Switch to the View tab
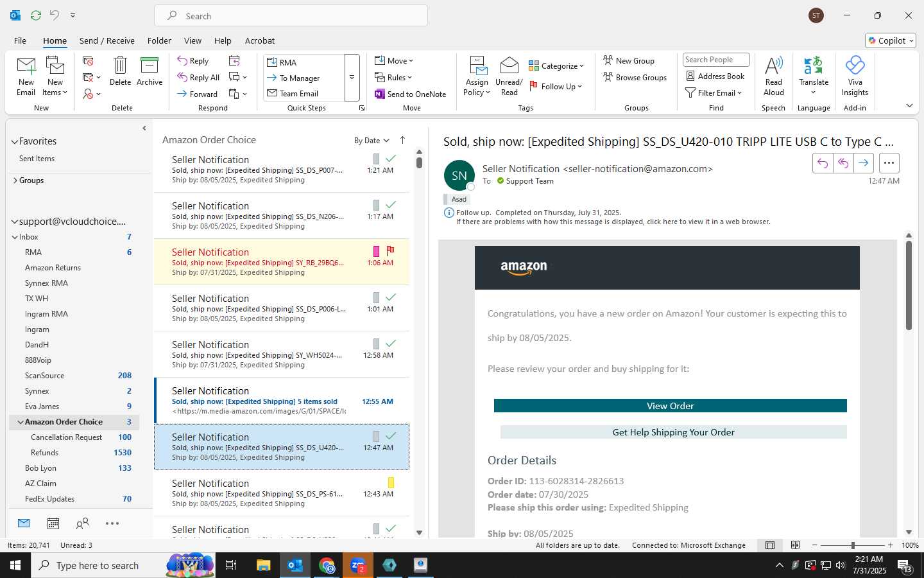The width and height of the screenshot is (924, 578). pyautogui.click(x=193, y=40)
